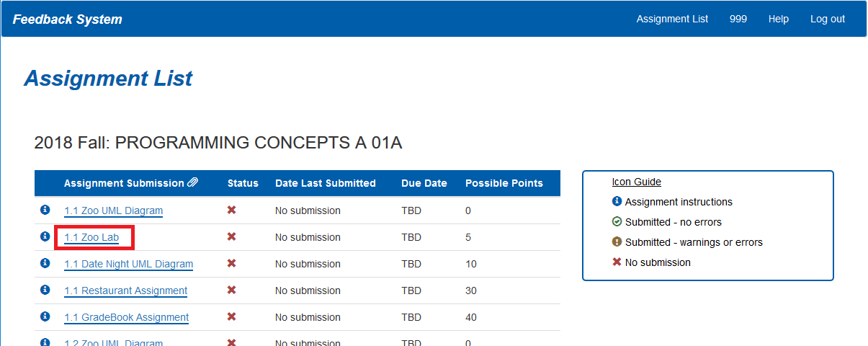Click the Feedback System brand title
The height and width of the screenshot is (346, 868).
[68, 19]
